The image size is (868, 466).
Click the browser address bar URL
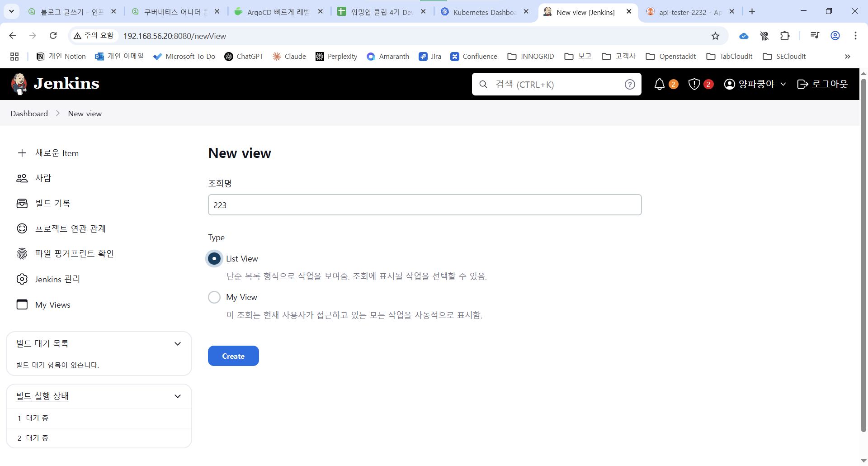tap(175, 36)
